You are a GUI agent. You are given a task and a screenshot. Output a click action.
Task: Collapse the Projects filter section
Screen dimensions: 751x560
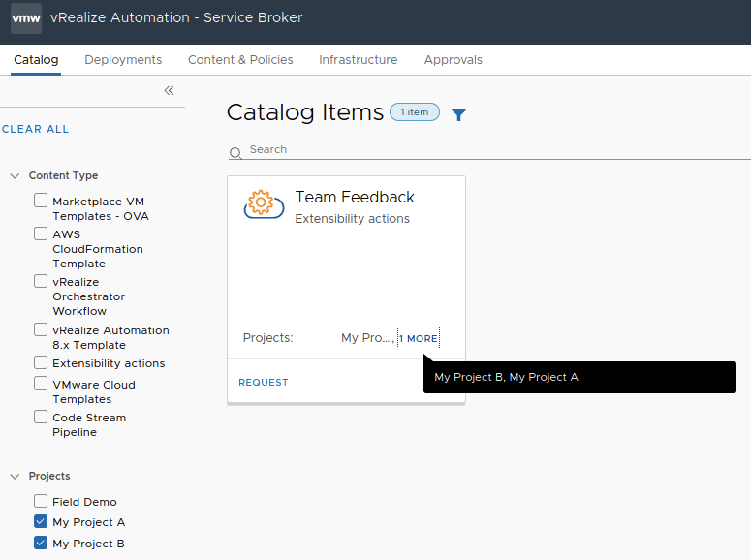(x=15, y=476)
